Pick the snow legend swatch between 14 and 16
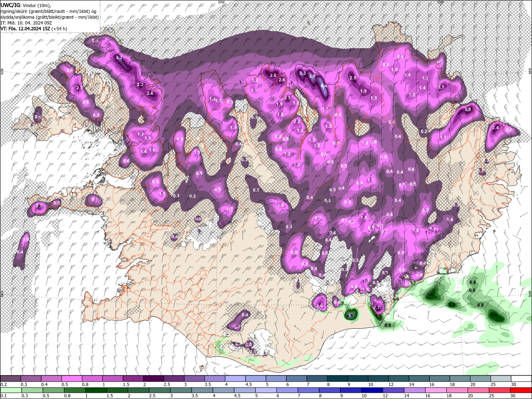This screenshot has width=532, height=399. tap(419, 379)
